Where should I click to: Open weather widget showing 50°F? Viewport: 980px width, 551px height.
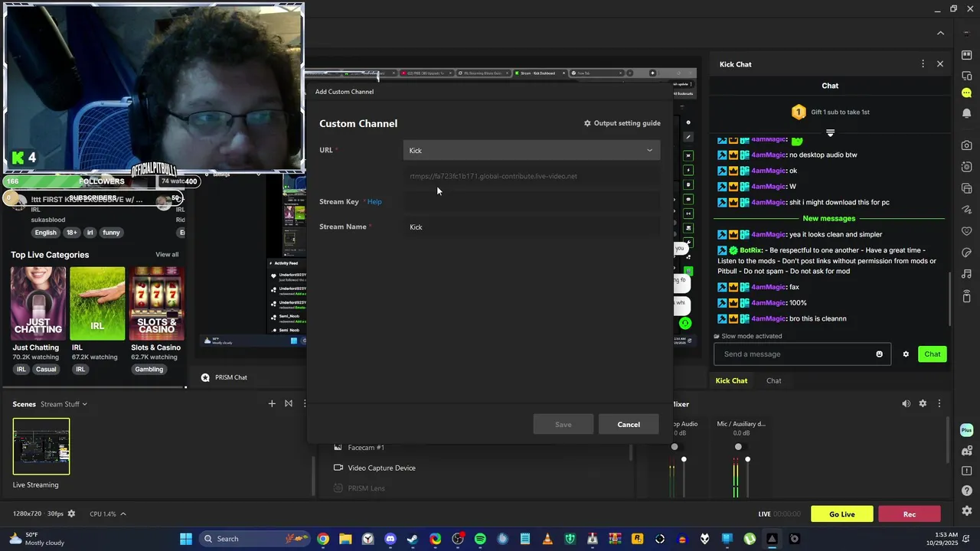point(37,539)
